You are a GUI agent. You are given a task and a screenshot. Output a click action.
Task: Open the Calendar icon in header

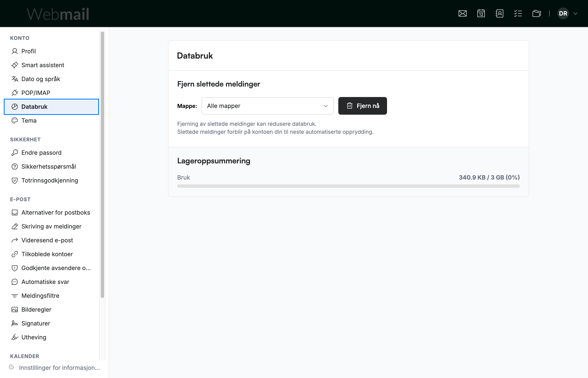click(x=481, y=13)
